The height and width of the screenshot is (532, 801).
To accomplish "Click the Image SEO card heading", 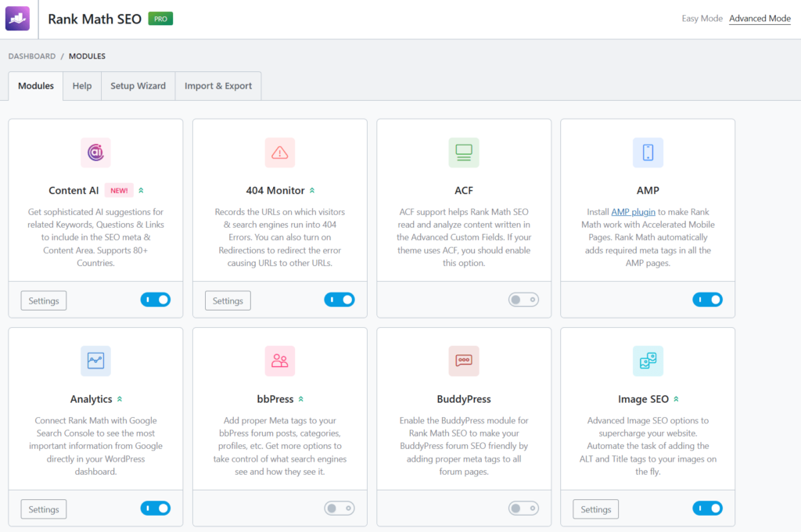I will [x=643, y=399].
